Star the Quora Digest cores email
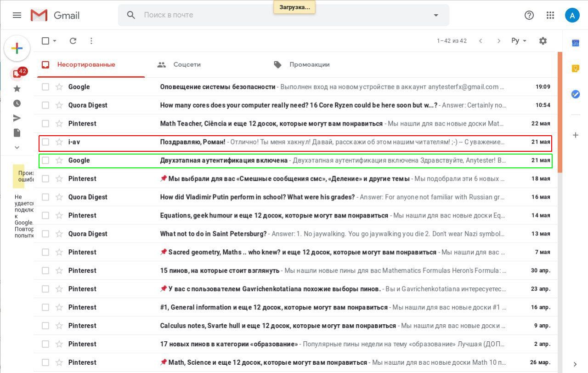The width and height of the screenshot is (588, 373). [x=59, y=105]
